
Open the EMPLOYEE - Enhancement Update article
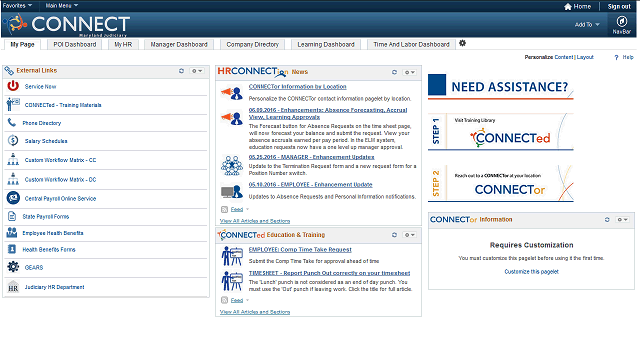coord(311,184)
